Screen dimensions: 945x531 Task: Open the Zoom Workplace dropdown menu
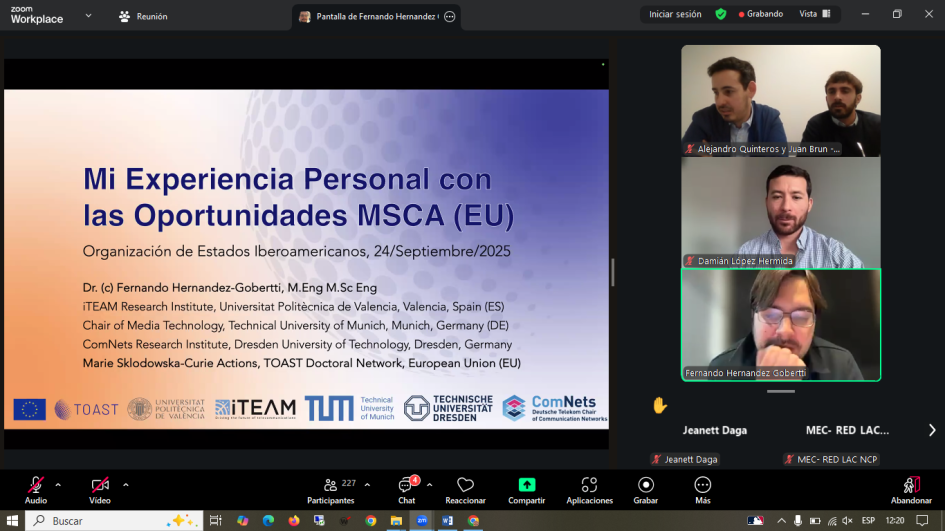coord(89,16)
